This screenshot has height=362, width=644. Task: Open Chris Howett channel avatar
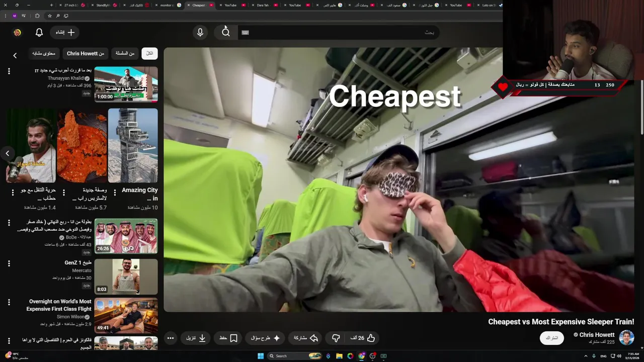pyautogui.click(x=626, y=337)
